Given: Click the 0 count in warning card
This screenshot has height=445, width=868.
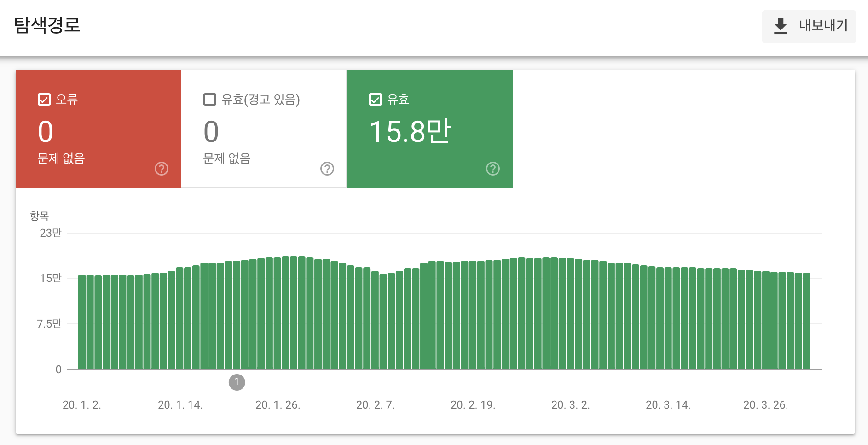Looking at the screenshot, I should [211, 132].
